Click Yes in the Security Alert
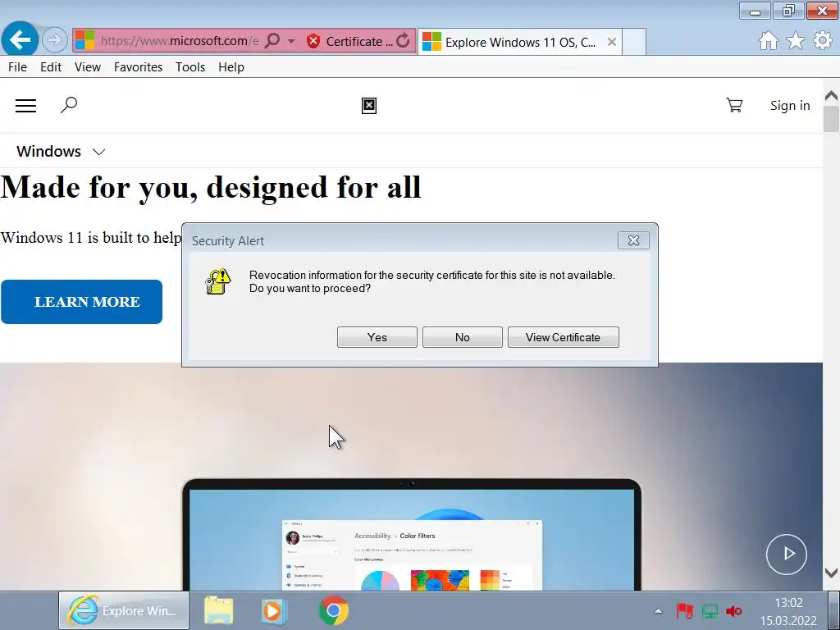840x630 pixels. click(x=377, y=337)
